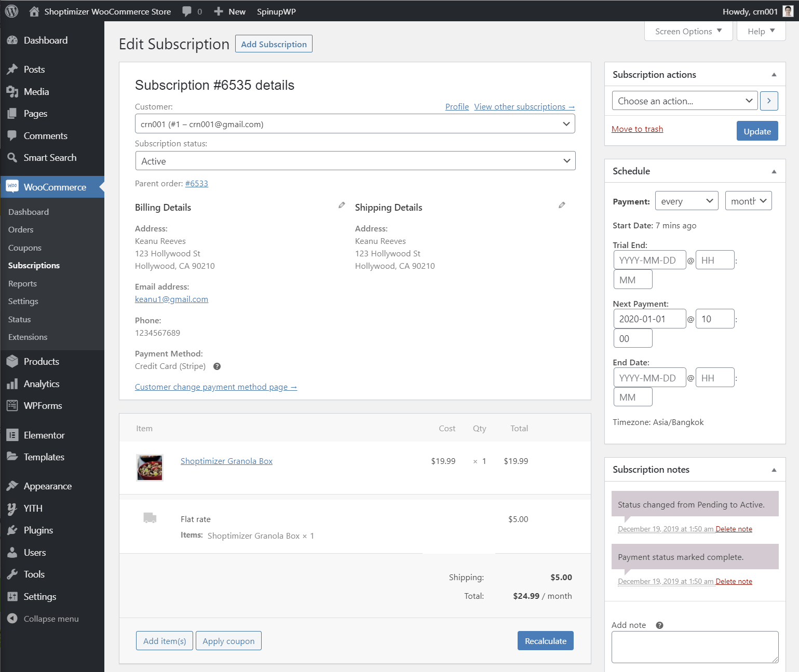Open WooCommerce Coupons
Viewport: 799px width, 672px height.
[x=25, y=248]
